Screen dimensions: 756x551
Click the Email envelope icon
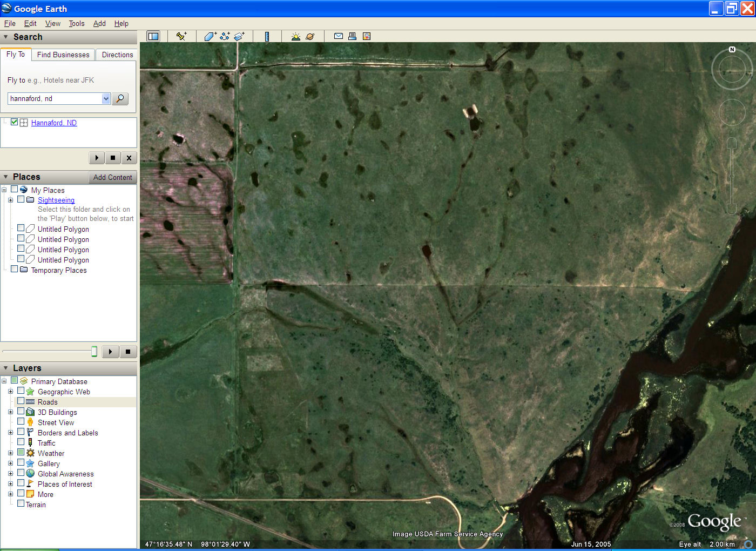tap(339, 36)
